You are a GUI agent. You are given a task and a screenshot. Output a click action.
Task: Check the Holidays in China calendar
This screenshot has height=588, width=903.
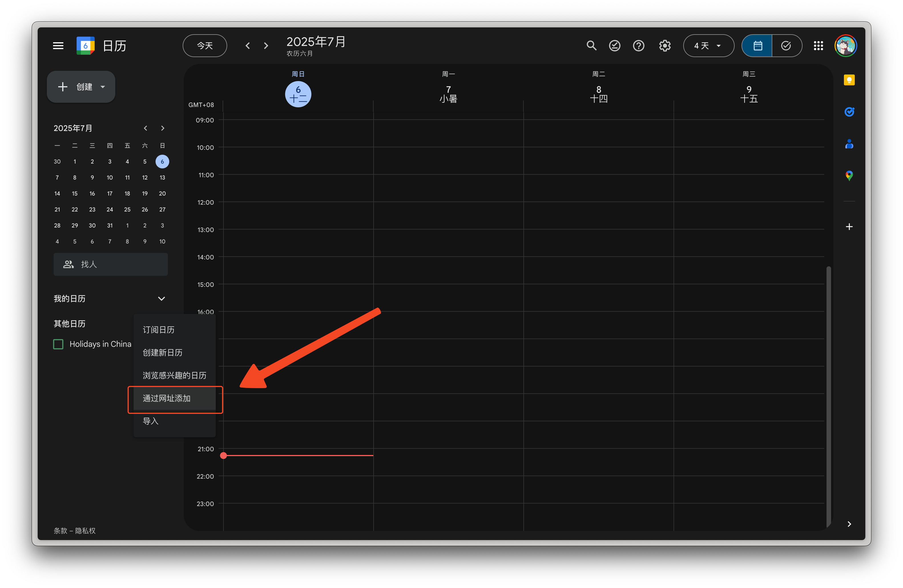[59, 344]
